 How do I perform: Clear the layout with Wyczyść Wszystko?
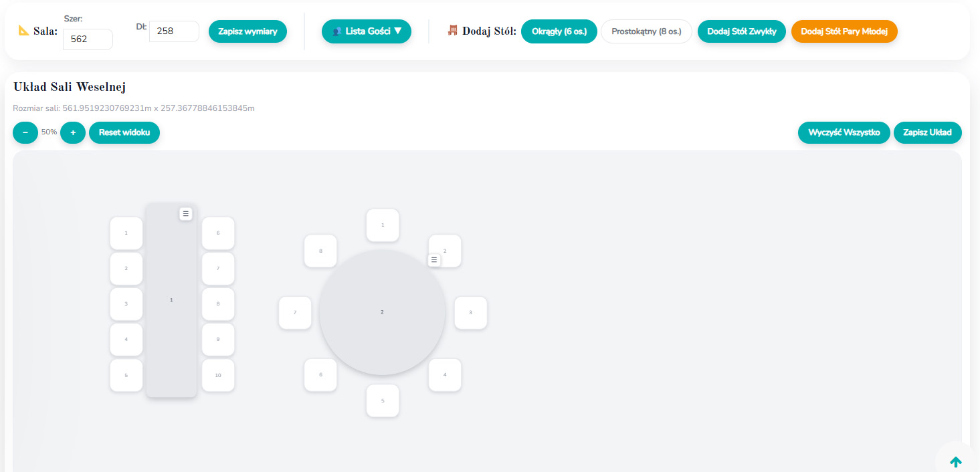(x=844, y=132)
